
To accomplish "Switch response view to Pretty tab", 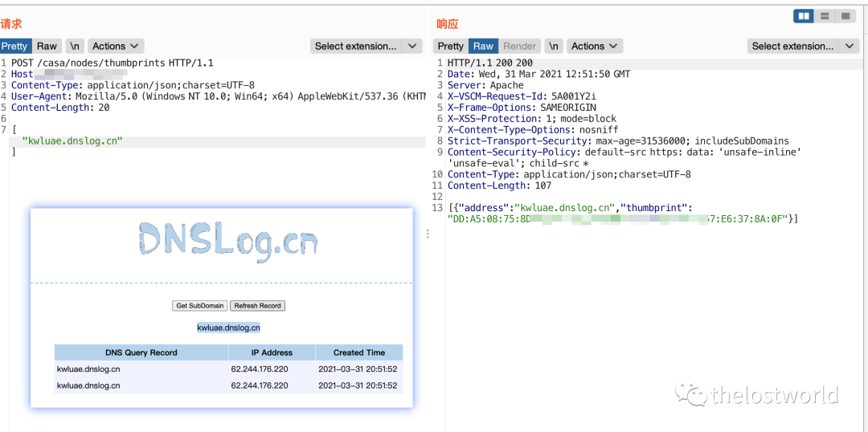I will (451, 46).
